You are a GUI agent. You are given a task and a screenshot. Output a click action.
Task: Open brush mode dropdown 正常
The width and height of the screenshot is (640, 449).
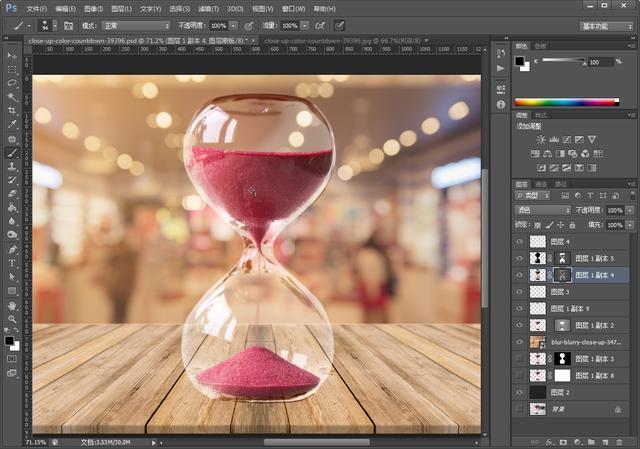[x=136, y=26]
